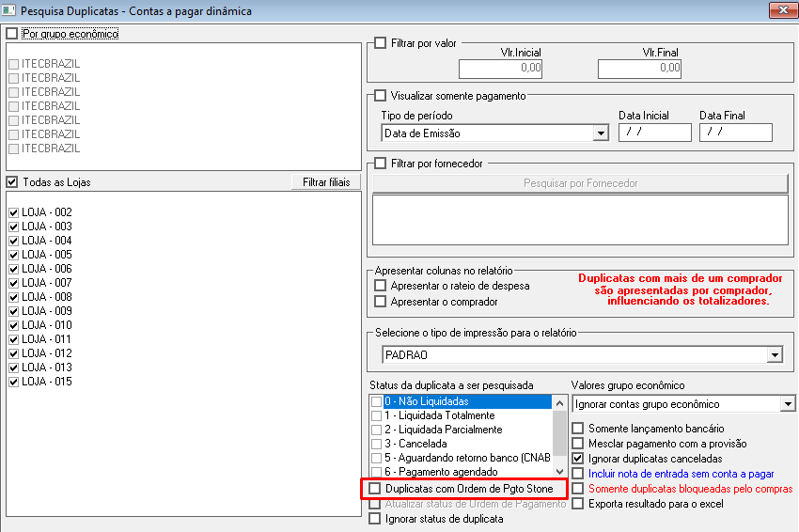Check Somente duplicatas bloqueadas pelo compras
This screenshot has height=532, width=799.
[578, 488]
